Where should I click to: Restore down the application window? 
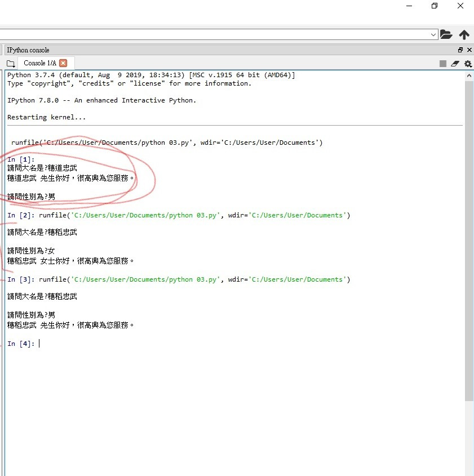435,6
